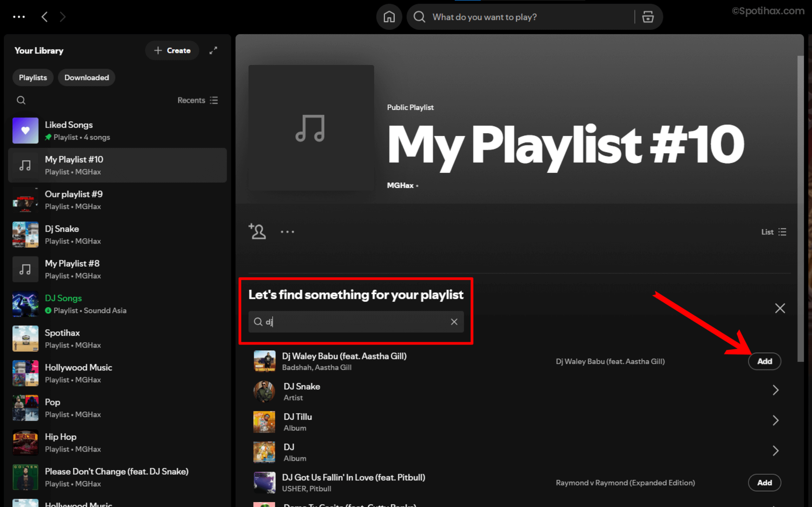Screen dimensions: 812x507
Task: Click the My Playlist #10 title heading
Action: coord(566,147)
